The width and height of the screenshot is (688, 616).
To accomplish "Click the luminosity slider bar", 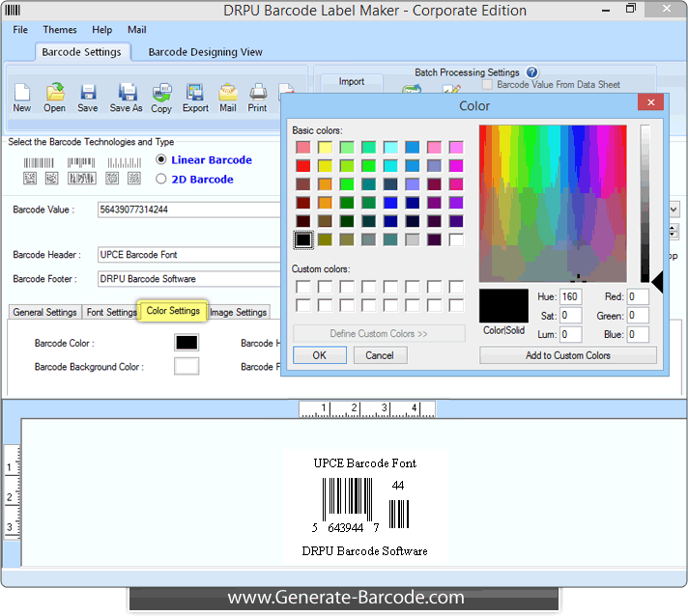I will [645, 204].
